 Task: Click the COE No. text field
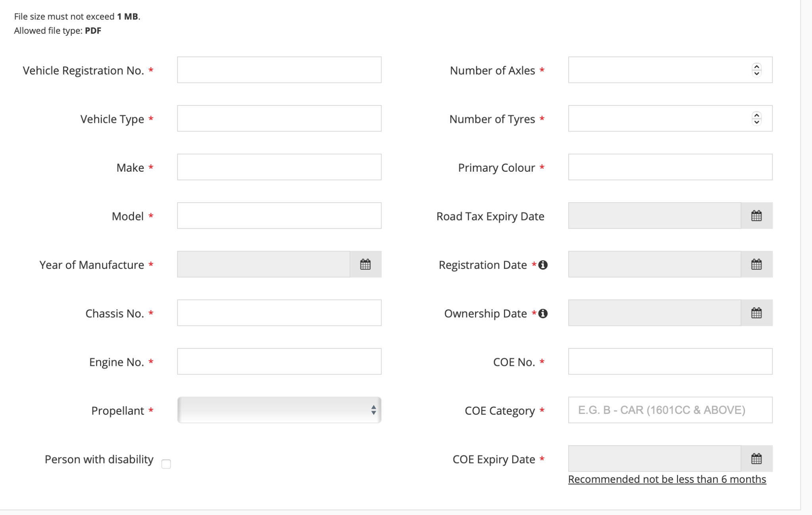670,361
